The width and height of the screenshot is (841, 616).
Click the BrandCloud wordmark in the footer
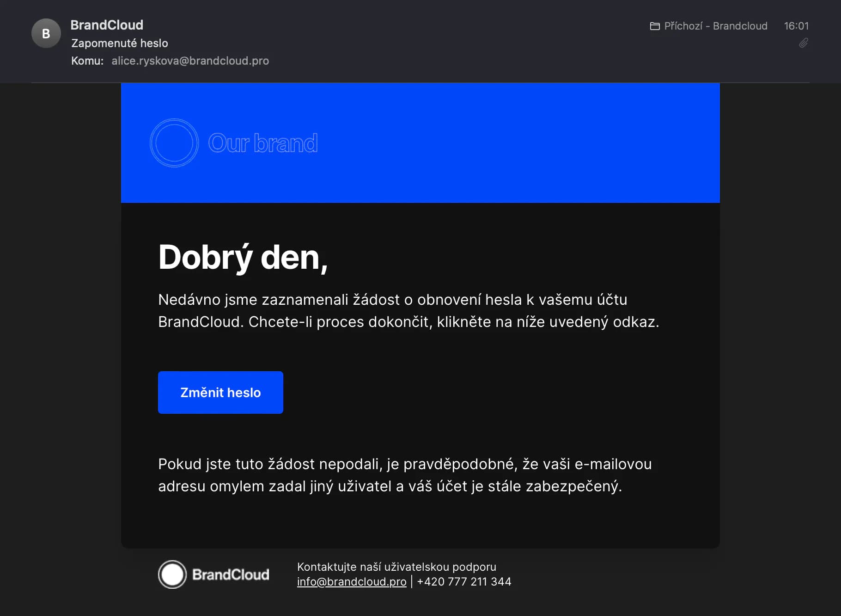click(x=231, y=574)
